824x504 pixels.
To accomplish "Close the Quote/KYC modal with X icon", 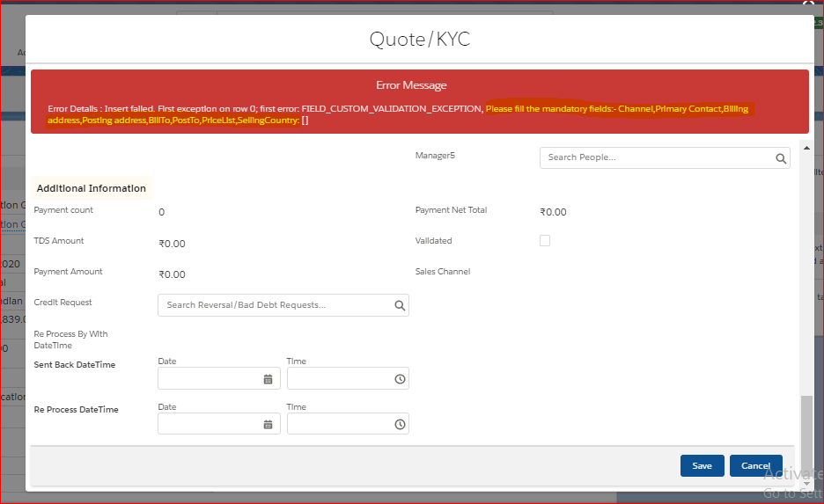I will [808, 3].
